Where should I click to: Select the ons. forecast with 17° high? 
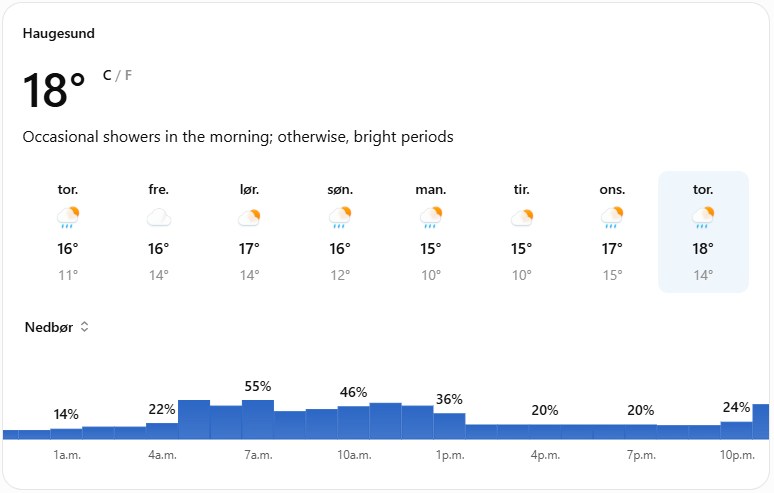(x=612, y=232)
